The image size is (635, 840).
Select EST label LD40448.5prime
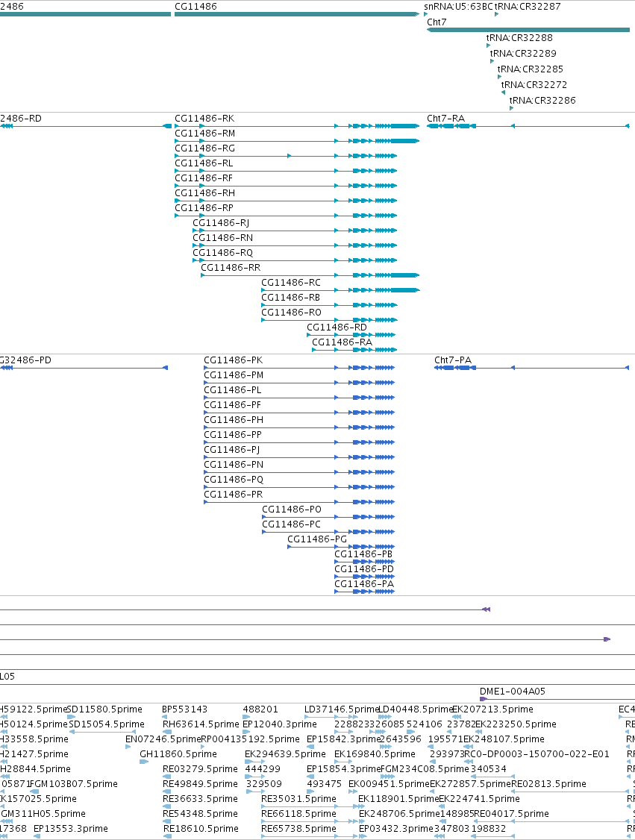pyautogui.click(x=416, y=709)
